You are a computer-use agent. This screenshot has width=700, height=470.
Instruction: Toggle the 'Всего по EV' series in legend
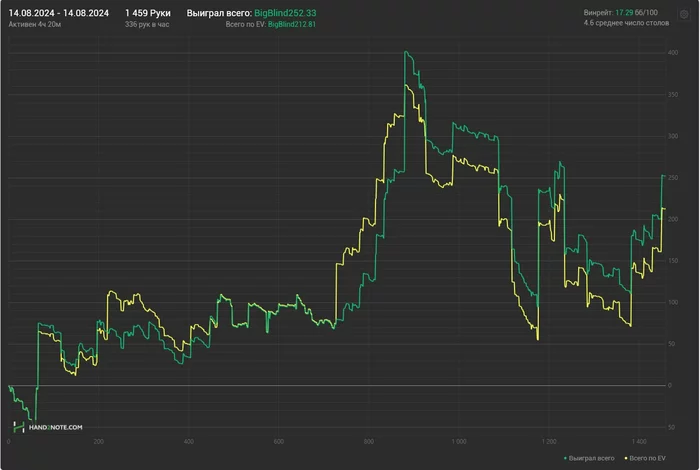[x=648, y=457]
